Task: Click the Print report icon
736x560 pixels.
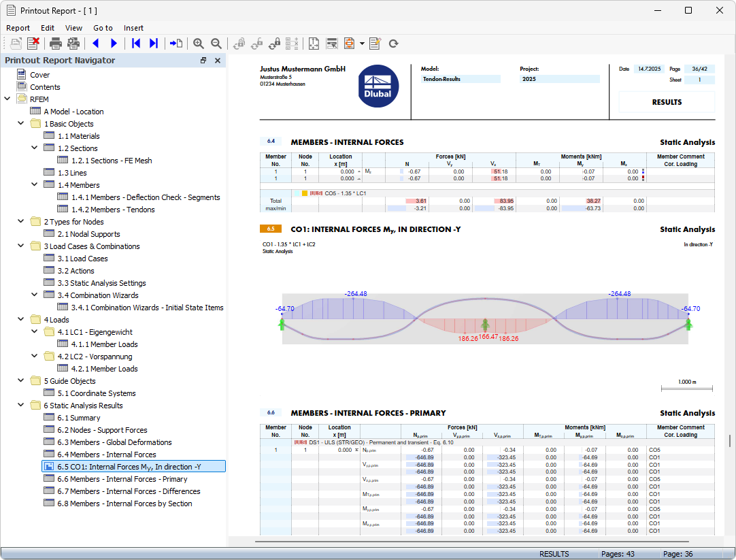Action: tap(56, 44)
